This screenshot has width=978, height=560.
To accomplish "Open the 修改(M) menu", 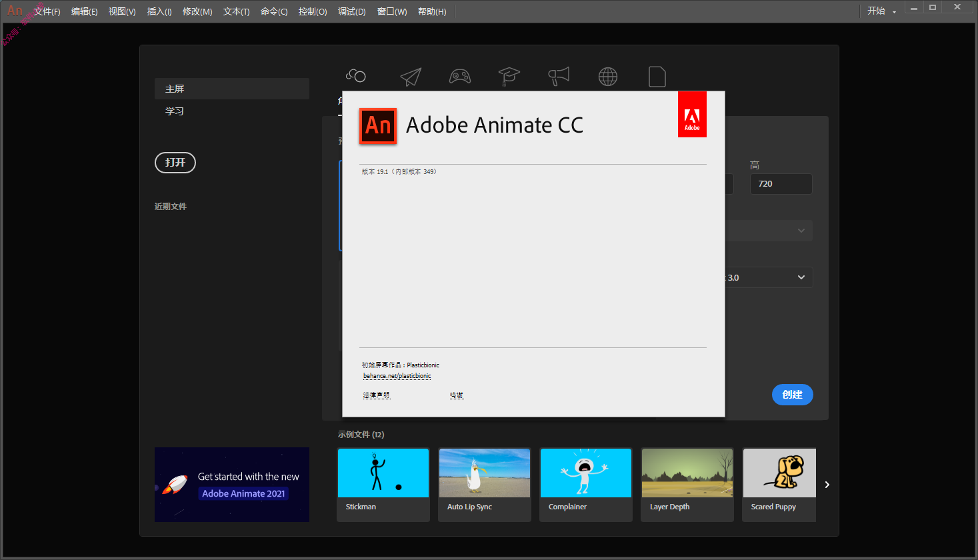I will [197, 11].
